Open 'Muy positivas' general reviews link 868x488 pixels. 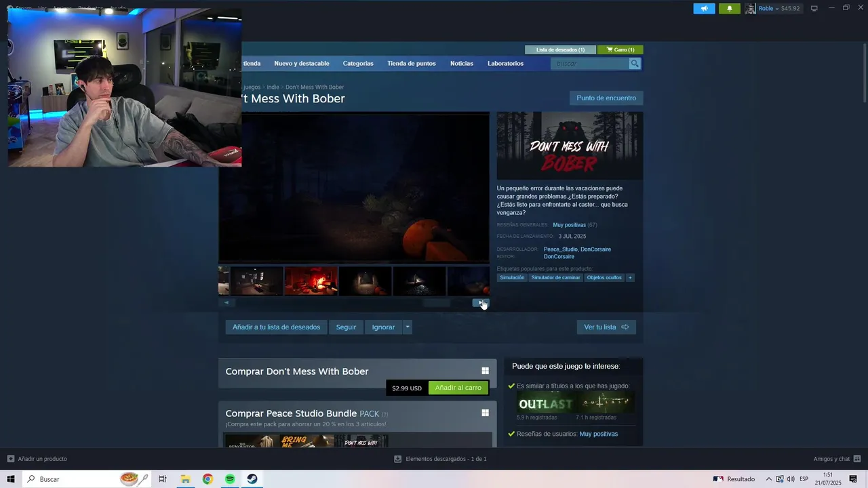(x=569, y=225)
